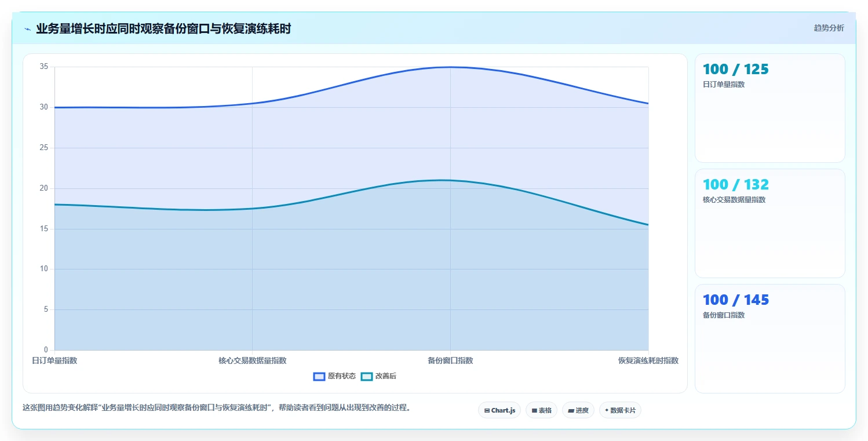
Task: Click the y-axis value 35
Action: (44, 67)
